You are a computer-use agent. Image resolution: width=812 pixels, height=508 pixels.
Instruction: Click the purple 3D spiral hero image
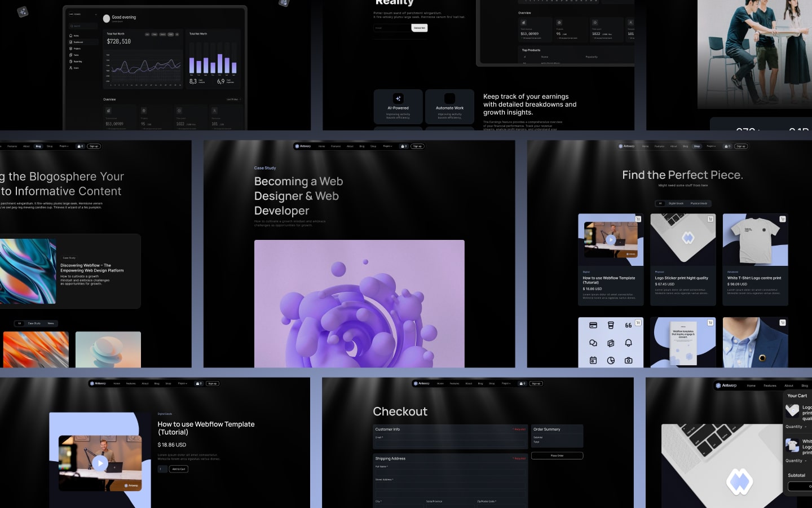point(359,304)
